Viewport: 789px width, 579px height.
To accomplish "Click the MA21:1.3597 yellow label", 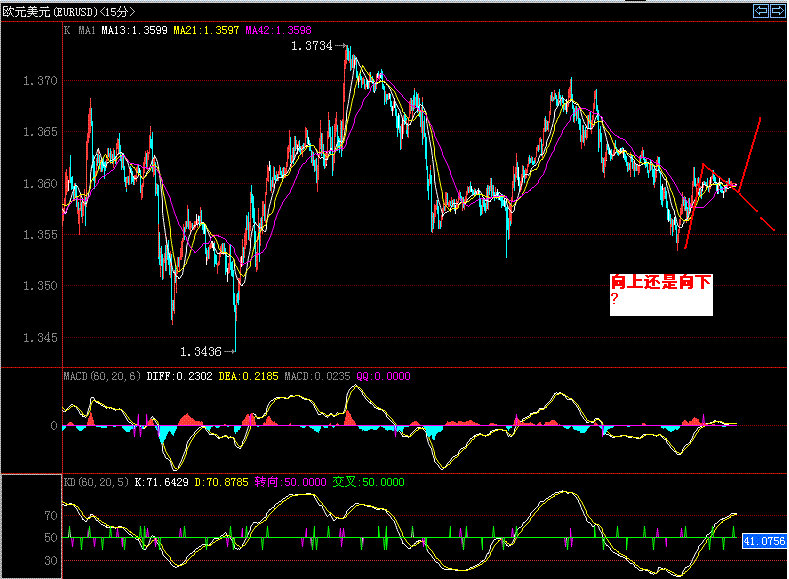I will 206,30.
